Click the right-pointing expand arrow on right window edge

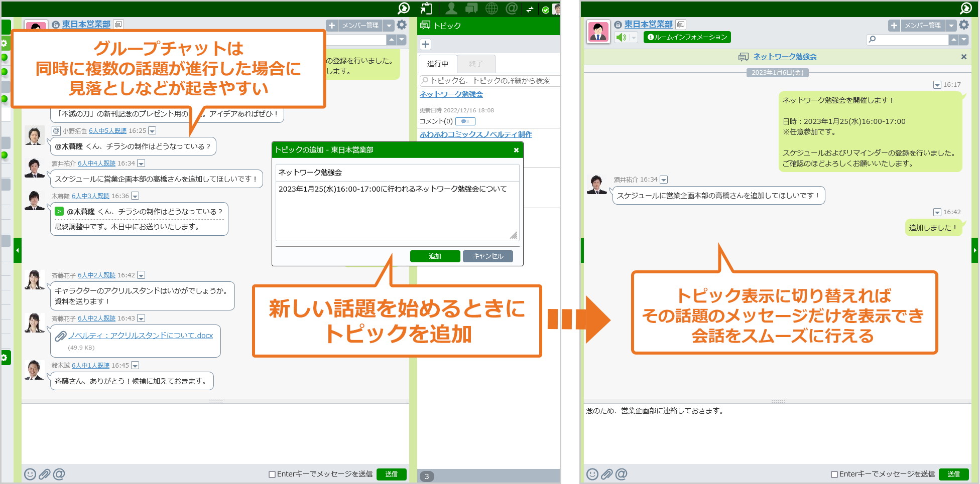click(x=975, y=250)
